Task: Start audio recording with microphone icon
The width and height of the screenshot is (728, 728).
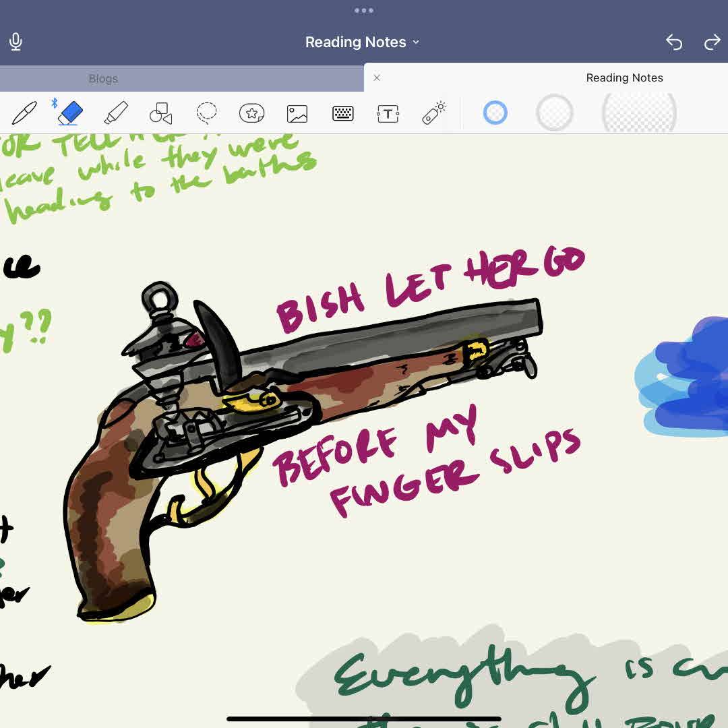Action: click(x=16, y=42)
